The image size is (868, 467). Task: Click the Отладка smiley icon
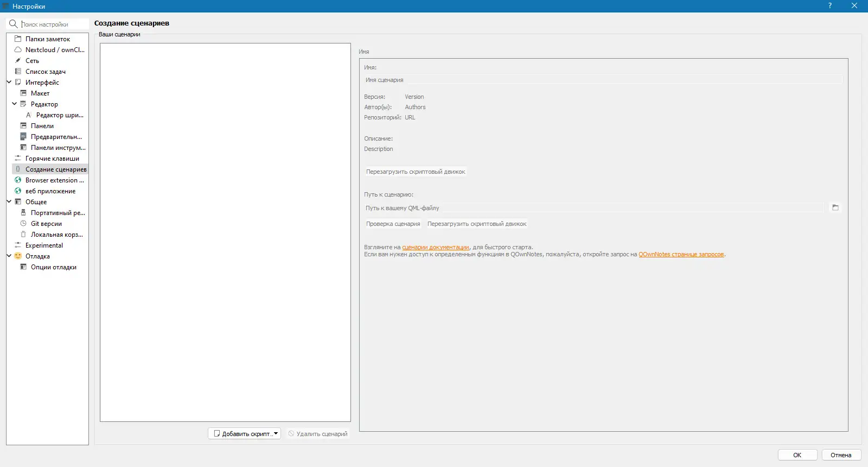(18, 256)
